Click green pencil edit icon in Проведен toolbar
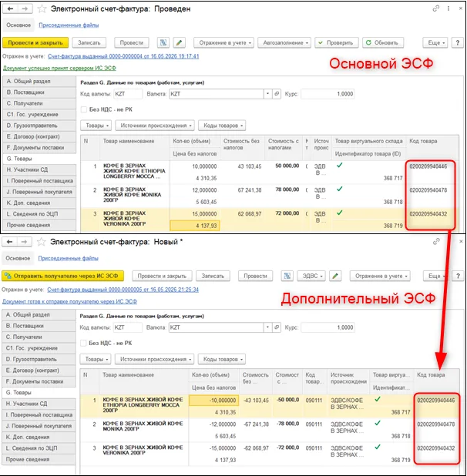The image size is (467, 476). (x=179, y=43)
